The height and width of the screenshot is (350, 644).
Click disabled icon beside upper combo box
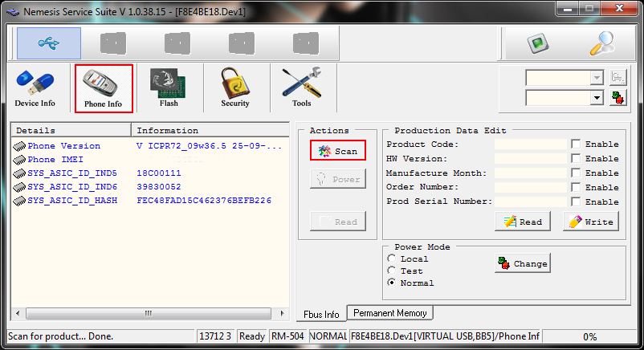[x=618, y=77]
